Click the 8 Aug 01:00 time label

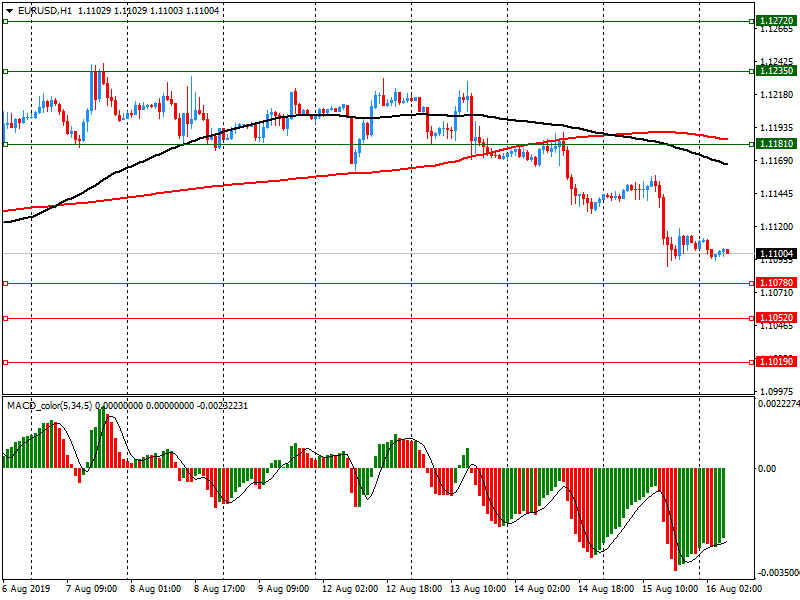pyautogui.click(x=155, y=589)
